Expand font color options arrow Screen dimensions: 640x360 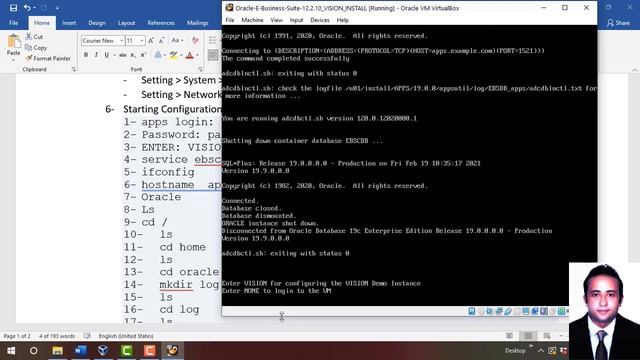click(197, 55)
